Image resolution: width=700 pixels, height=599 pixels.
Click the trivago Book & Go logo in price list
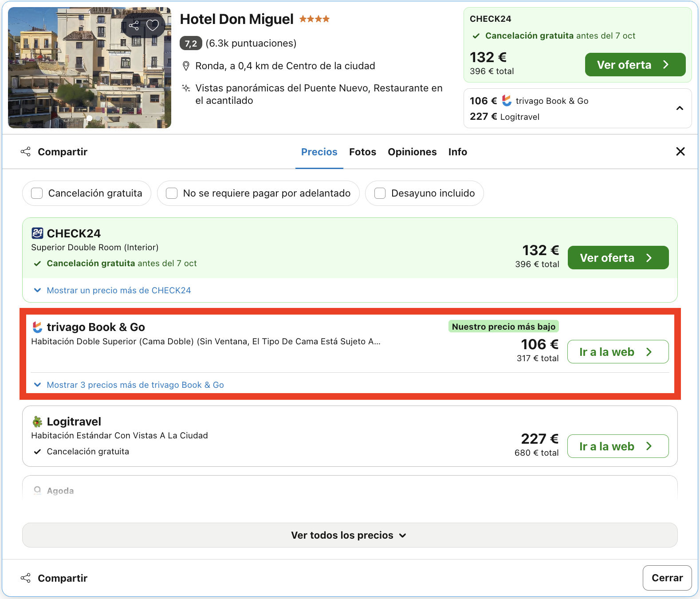[x=37, y=327]
